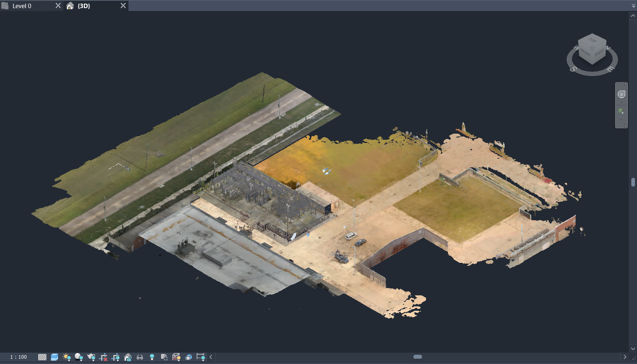This screenshot has width=637, height=364.
Task: Click the Crop View icon
Action: coord(103,357)
